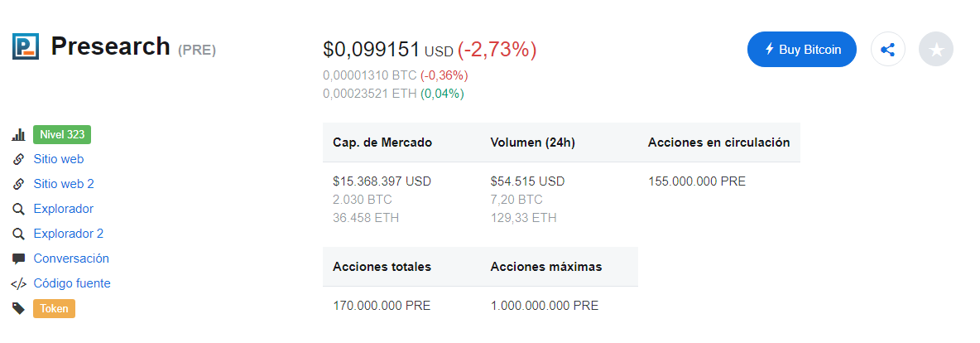Toggle the favorite star icon
This screenshot has width=980, height=343.
935,50
